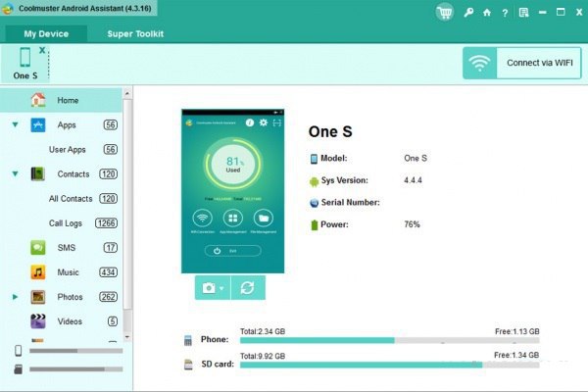
Task: Click the SD card storage icon at bottom
Action: tap(188, 365)
